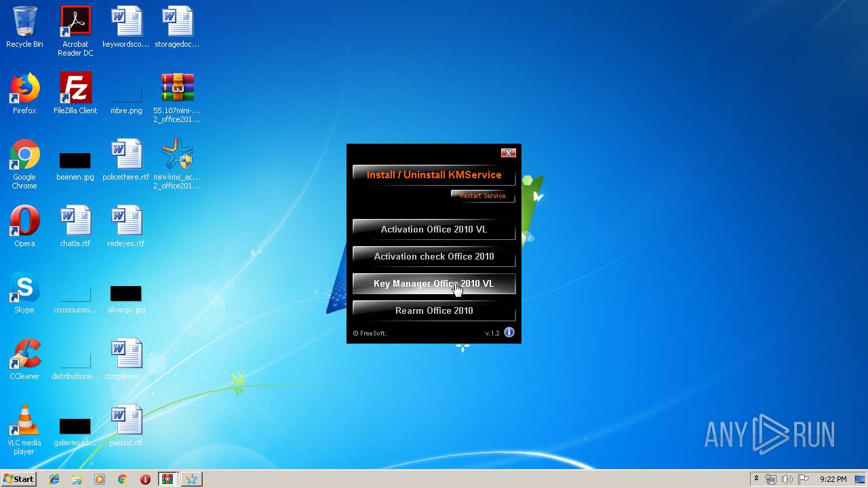
Task: Select the keywordsco... Word document
Action: [x=126, y=27]
